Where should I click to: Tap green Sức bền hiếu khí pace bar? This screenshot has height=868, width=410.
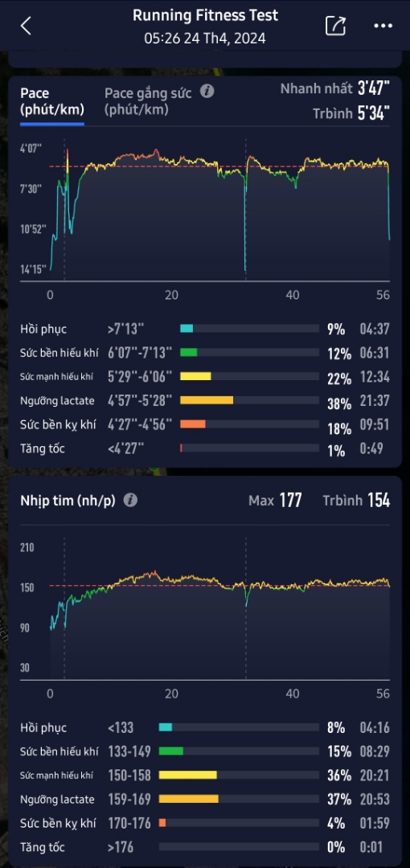click(x=188, y=353)
